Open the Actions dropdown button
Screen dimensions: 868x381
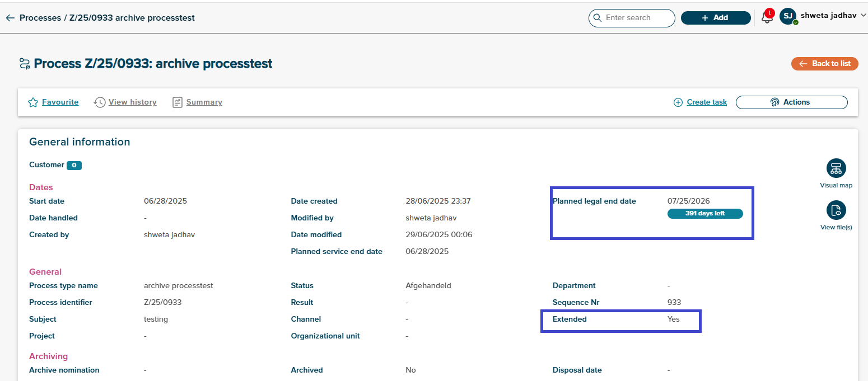(x=791, y=102)
